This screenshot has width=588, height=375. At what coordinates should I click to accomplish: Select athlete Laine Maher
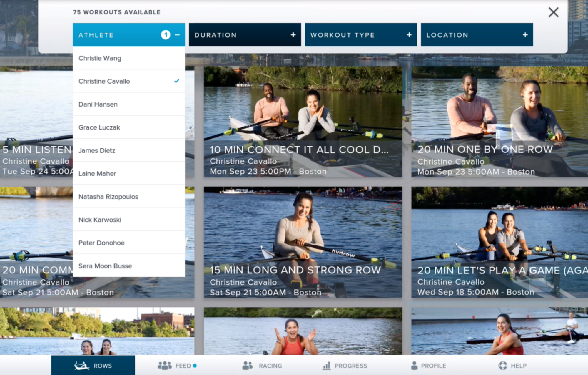click(x=129, y=173)
